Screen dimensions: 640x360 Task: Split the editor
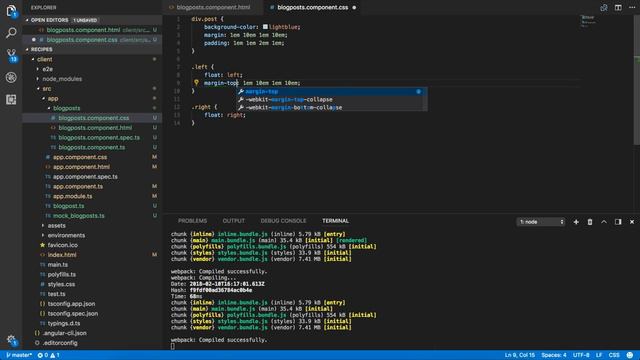point(618,7)
